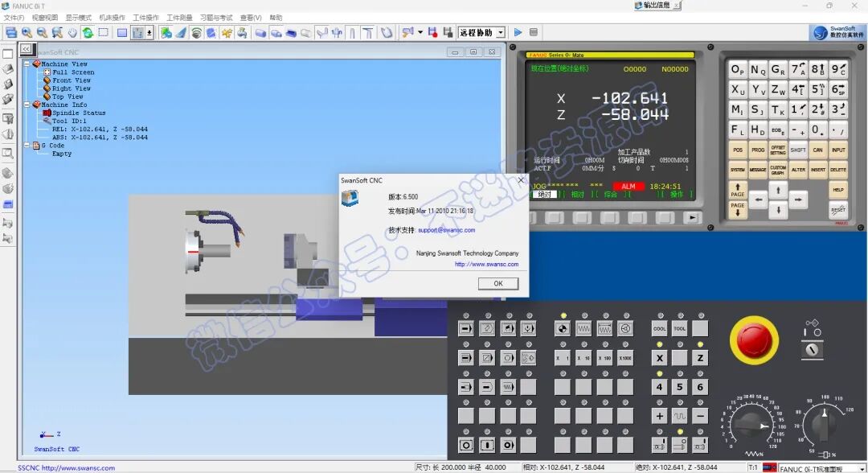The height and width of the screenshot is (473, 868).
Task: Click the cursor up arrow key on keypad
Action: click(x=778, y=190)
